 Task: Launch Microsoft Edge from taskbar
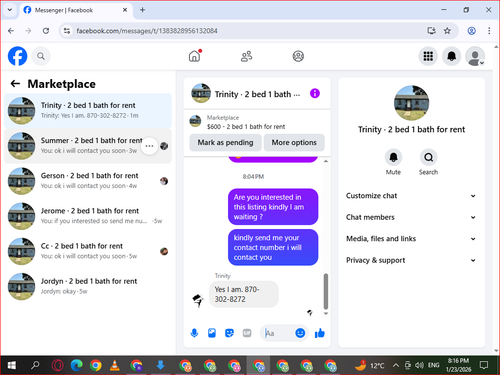77,365
